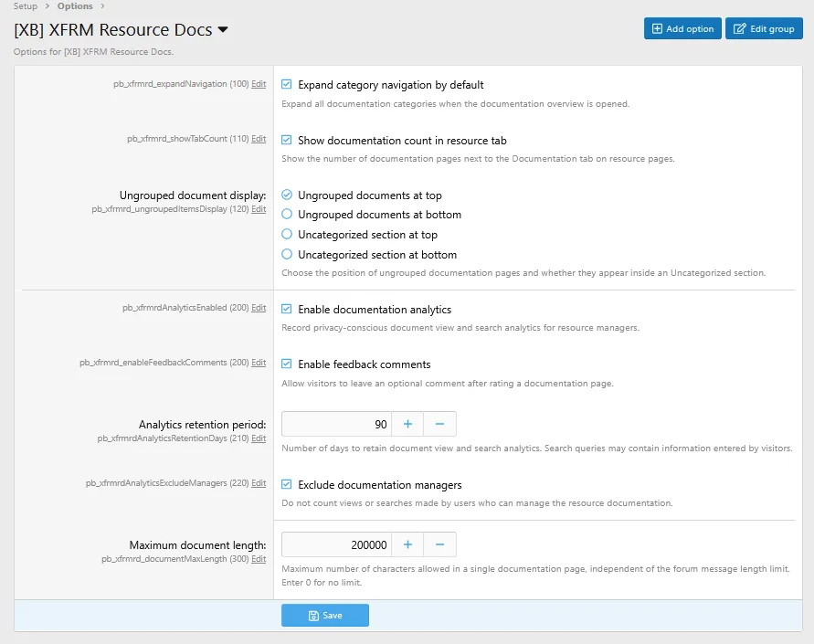
Task: Toggle Exclude documentation managers checkbox
Action: 287,484
